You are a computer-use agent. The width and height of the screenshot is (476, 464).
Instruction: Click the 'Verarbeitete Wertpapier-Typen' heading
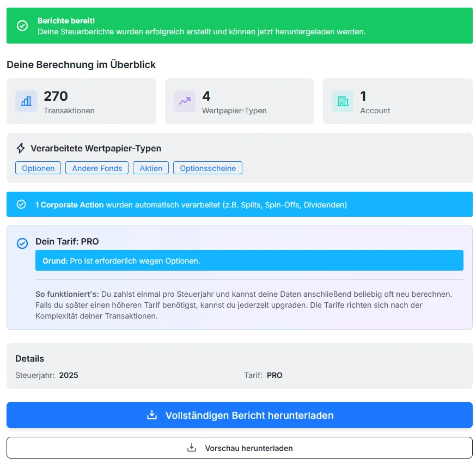click(x=96, y=148)
